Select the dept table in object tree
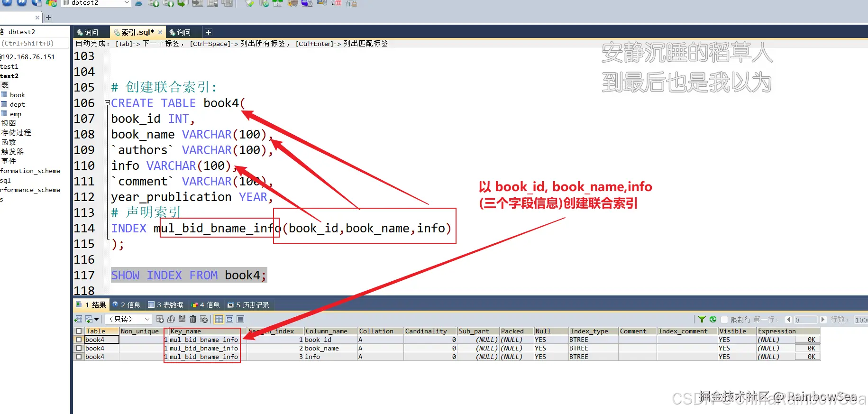This screenshot has width=868, height=414. 17,104
